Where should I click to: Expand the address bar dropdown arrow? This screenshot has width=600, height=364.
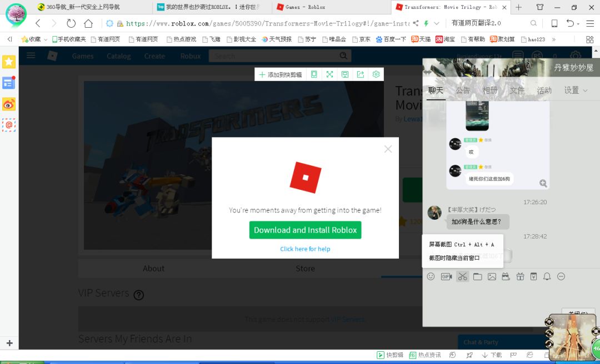(x=436, y=23)
